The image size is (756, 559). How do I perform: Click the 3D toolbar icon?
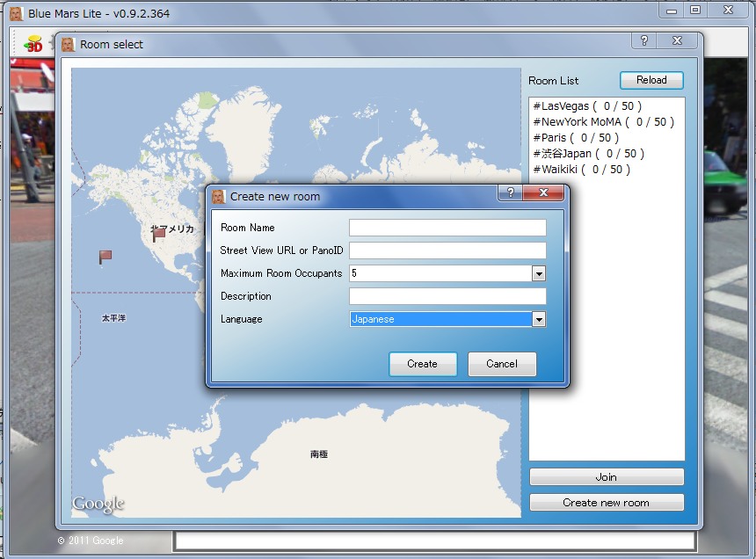coord(33,43)
